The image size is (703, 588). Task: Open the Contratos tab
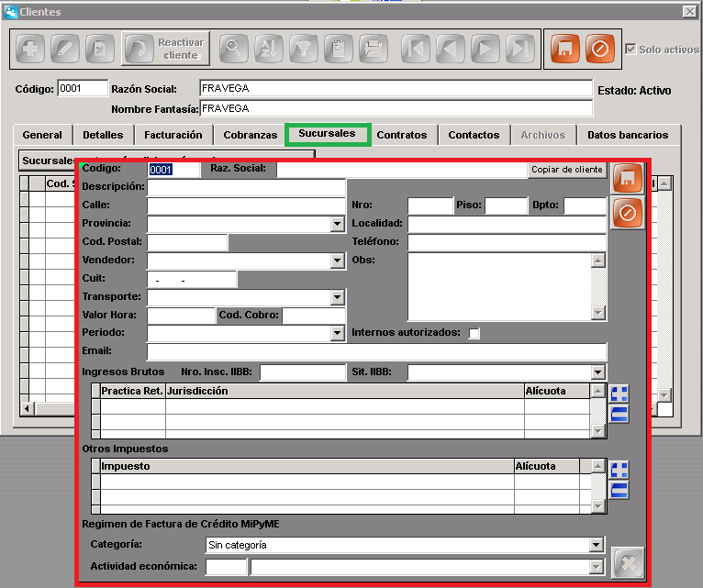pos(402,135)
